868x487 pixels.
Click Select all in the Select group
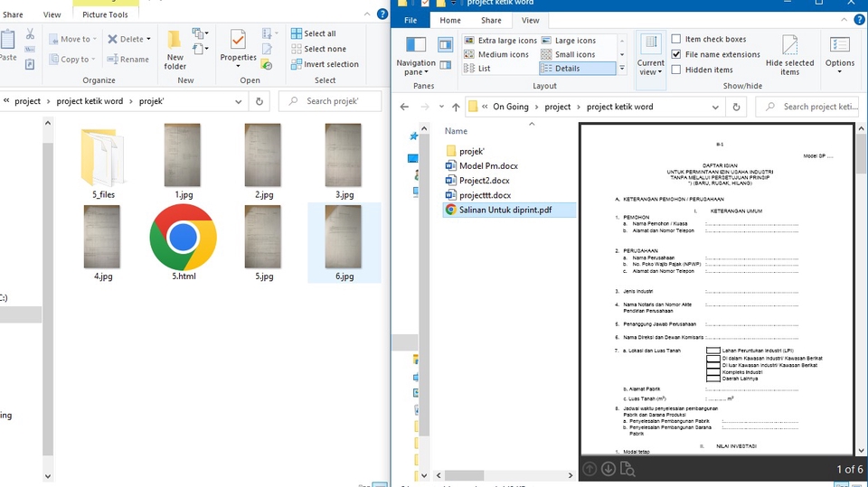[x=314, y=33]
